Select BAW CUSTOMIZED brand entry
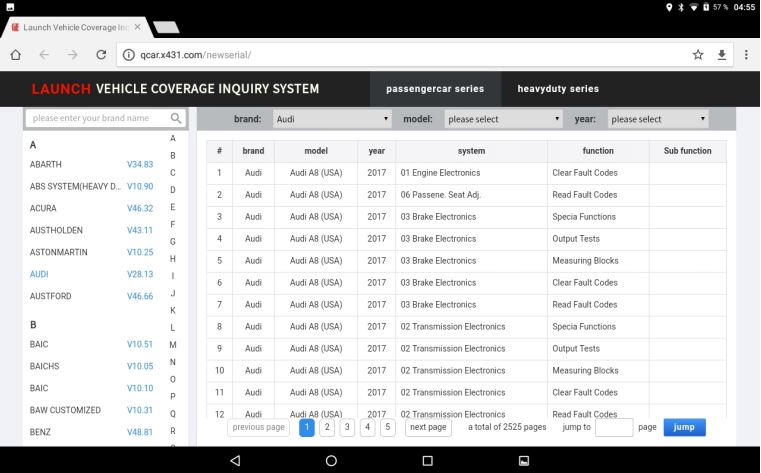Viewport: 761px width, 473px height. click(x=66, y=410)
